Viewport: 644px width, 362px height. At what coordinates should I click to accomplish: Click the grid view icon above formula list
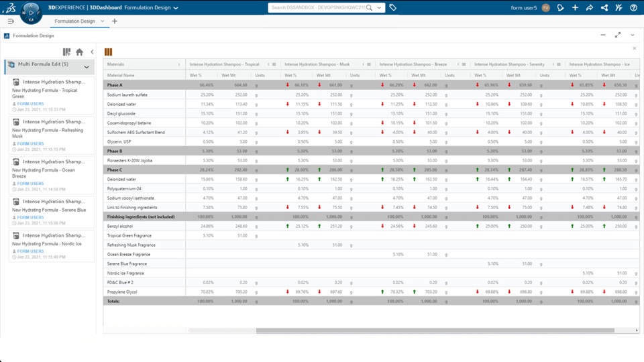66,52
